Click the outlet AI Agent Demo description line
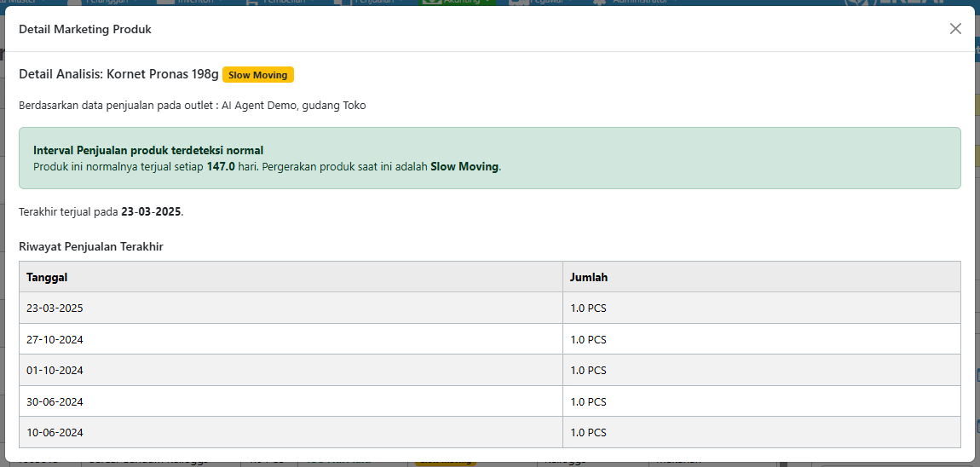Screen dimensions: 980x467 (193, 106)
